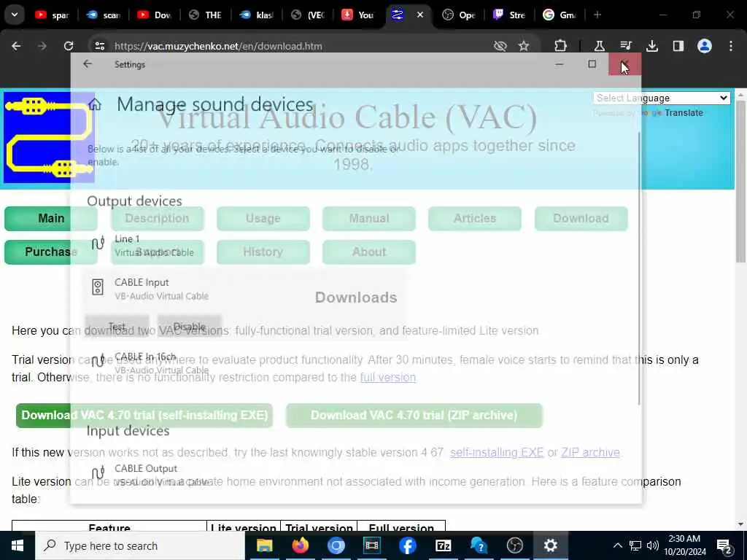
Task: Click the volume icon in system tray
Action: [x=653, y=545]
